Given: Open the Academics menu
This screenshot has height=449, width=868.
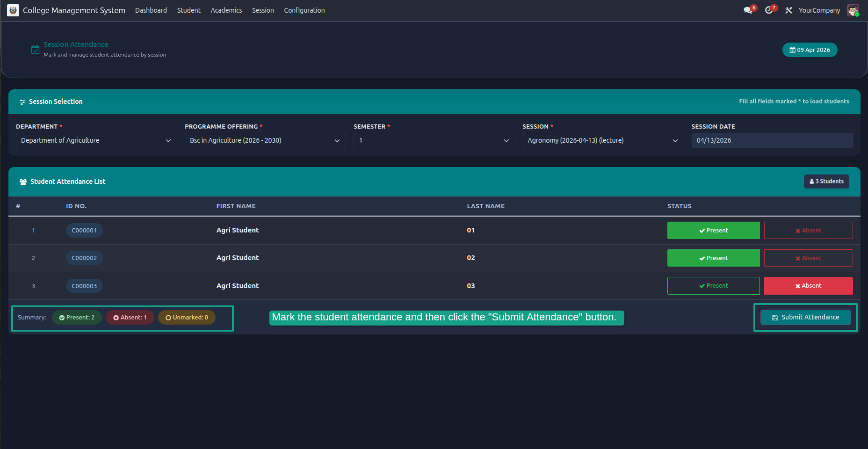Looking at the screenshot, I should point(226,10).
